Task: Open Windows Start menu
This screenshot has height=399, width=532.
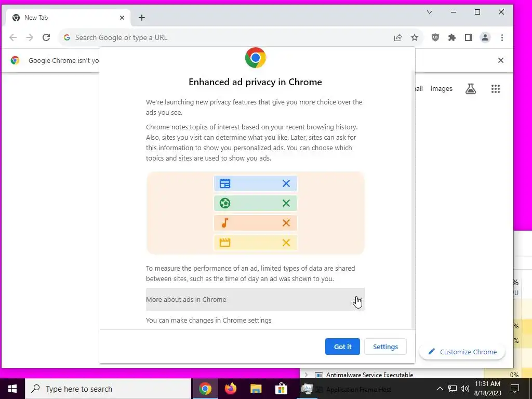Action: (x=12, y=389)
